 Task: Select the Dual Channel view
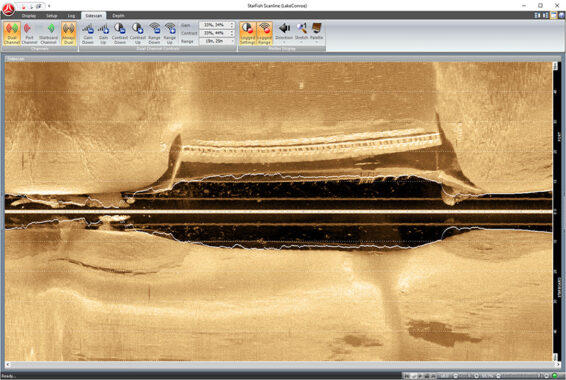pos(12,33)
